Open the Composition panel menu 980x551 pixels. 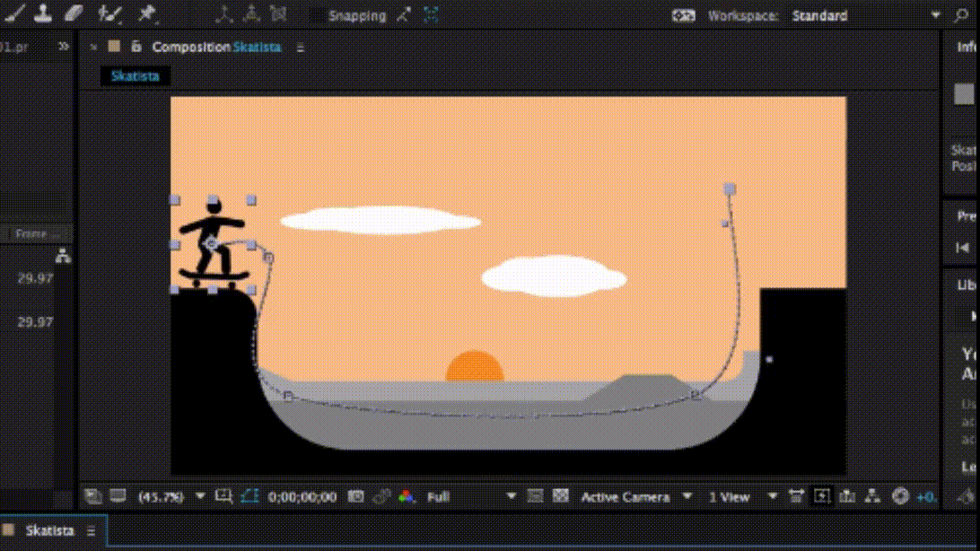tap(301, 48)
